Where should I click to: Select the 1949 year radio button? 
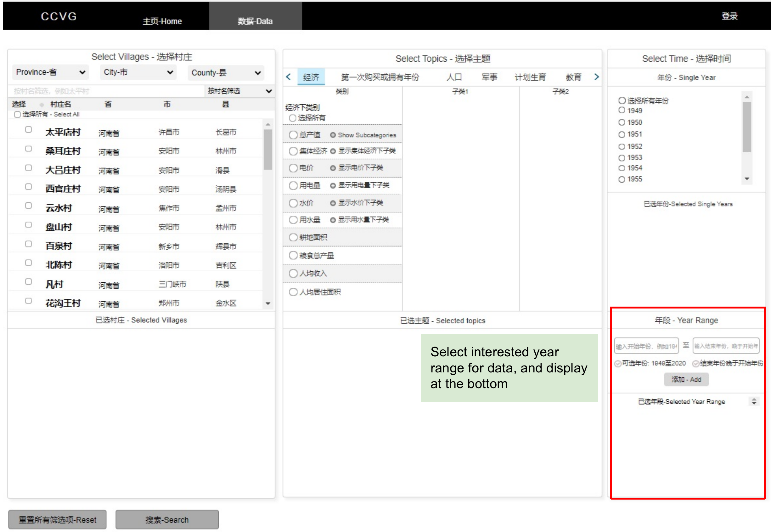pos(622,110)
